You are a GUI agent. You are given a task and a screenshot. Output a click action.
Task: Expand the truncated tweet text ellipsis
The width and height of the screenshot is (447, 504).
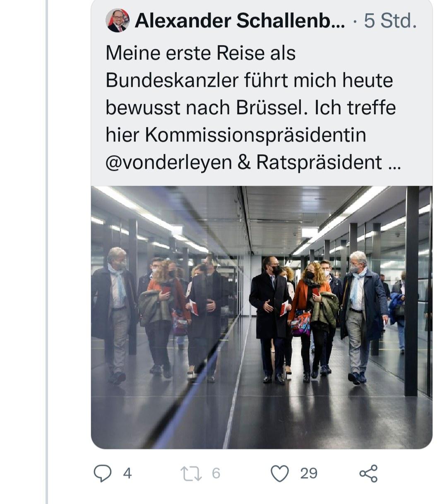395,163
